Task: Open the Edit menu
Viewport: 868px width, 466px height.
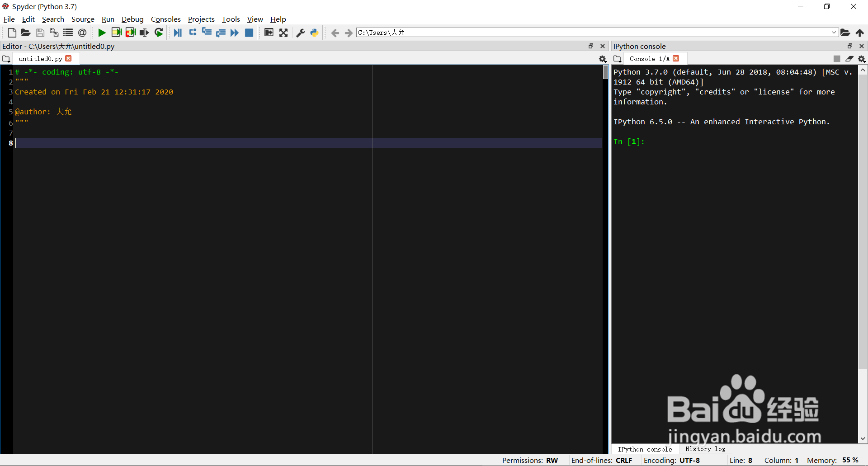Action: [x=28, y=19]
